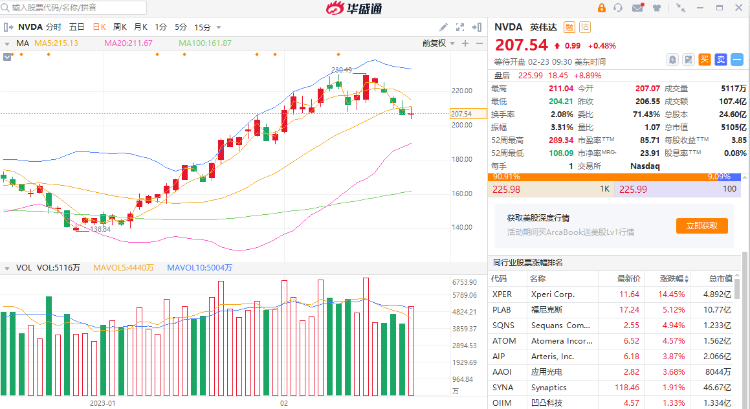
Task: Click 获取美股深度行情 promotion text
Action: click(x=538, y=218)
